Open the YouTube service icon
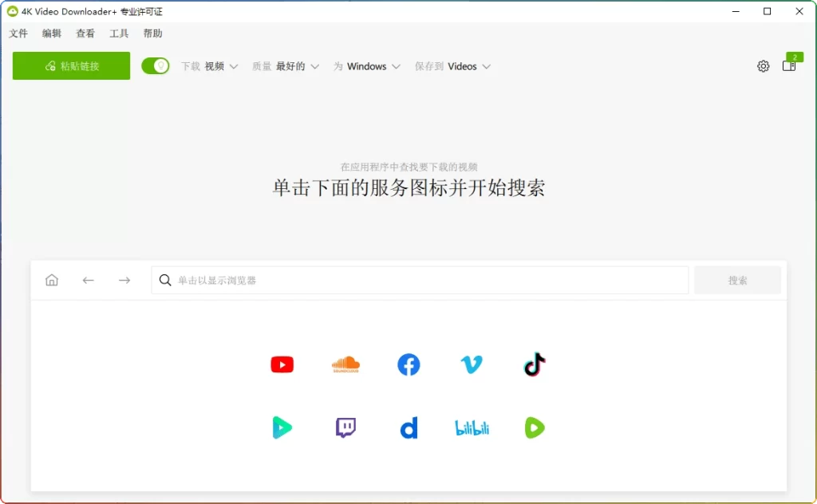Image resolution: width=817 pixels, height=504 pixels. point(282,364)
